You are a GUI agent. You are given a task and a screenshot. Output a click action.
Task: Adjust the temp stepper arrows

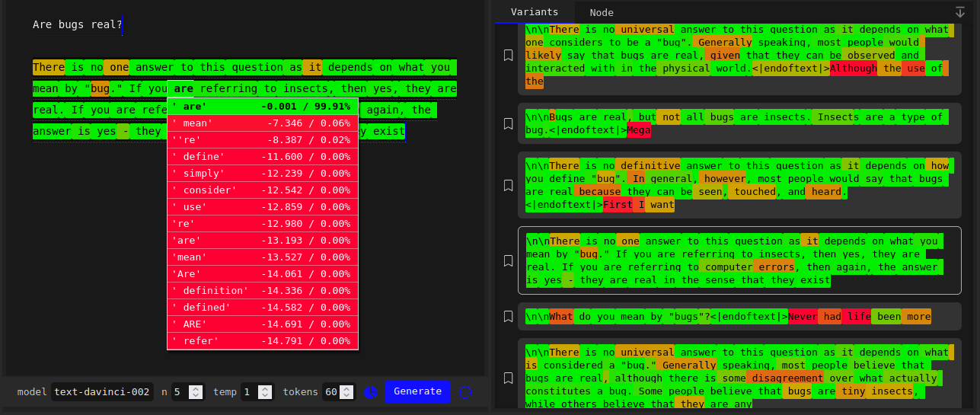coord(265,392)
